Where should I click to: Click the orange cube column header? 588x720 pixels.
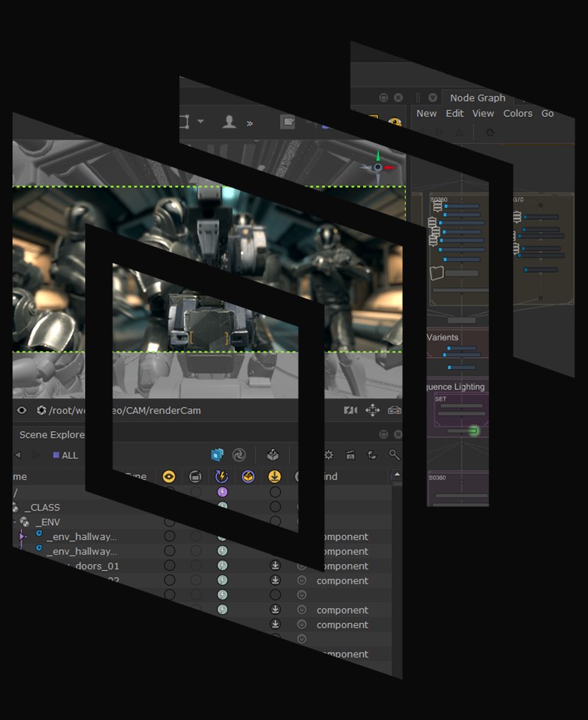tap(248, 477)
